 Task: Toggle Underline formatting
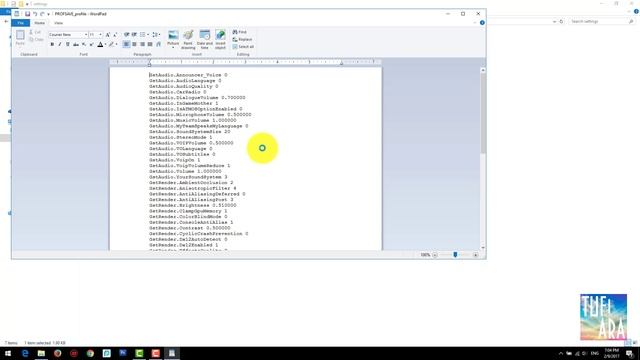click(68, 44)
